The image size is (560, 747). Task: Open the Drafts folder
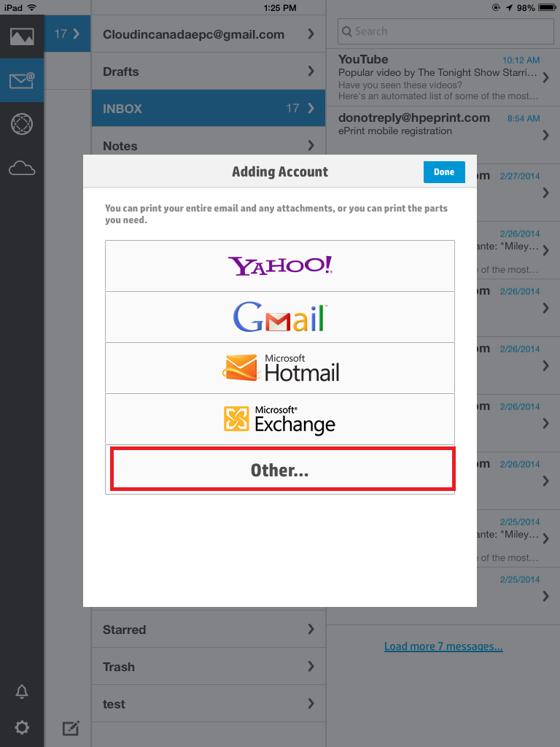pos(208,71)
